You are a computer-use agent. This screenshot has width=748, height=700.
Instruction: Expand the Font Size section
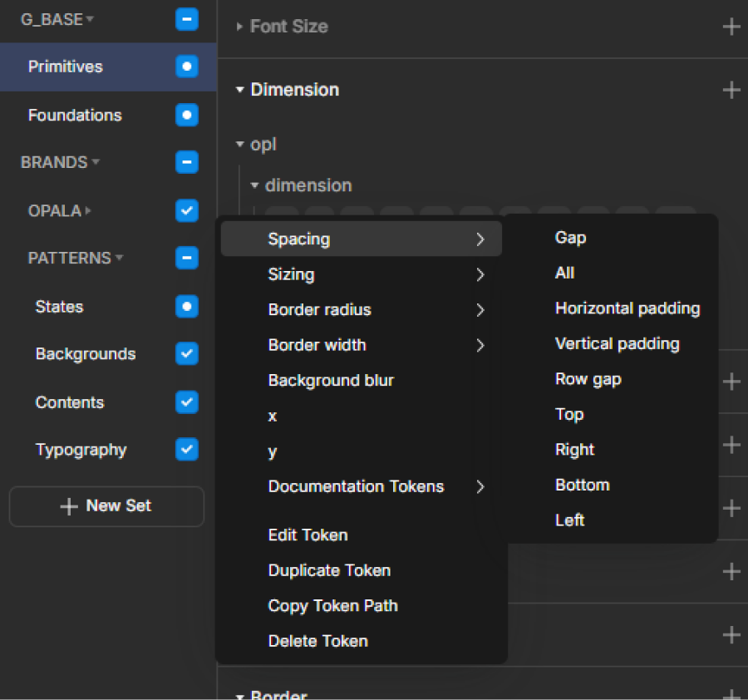[239, 27]
